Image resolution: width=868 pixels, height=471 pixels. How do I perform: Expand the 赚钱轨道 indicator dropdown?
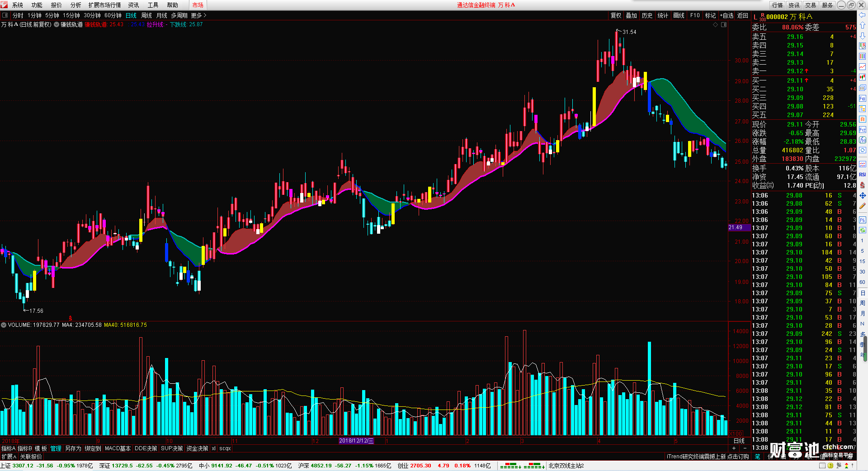[57, 25]
